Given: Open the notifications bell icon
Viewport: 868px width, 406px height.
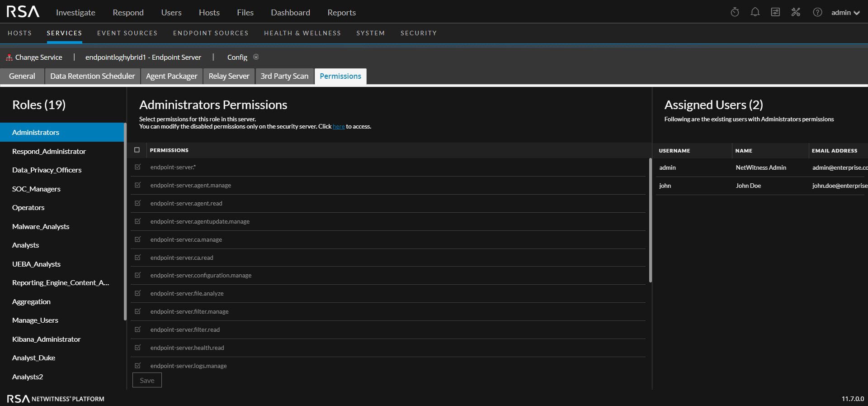Looking at the screenshot, I should (x=755, y=12).
